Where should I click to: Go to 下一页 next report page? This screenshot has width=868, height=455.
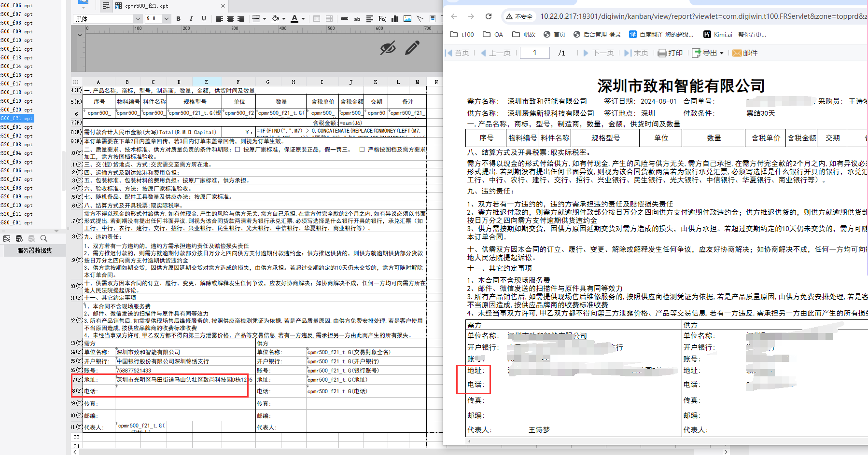pos(599,53)
